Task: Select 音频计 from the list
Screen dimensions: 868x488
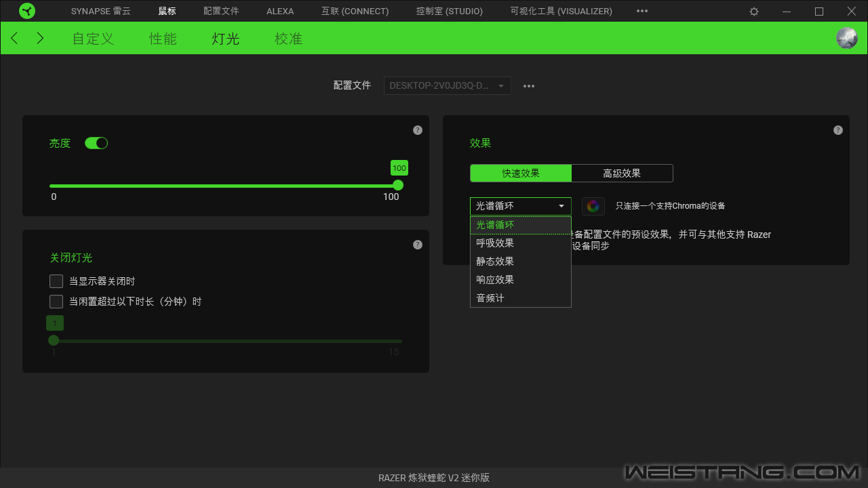Action: 521,298
